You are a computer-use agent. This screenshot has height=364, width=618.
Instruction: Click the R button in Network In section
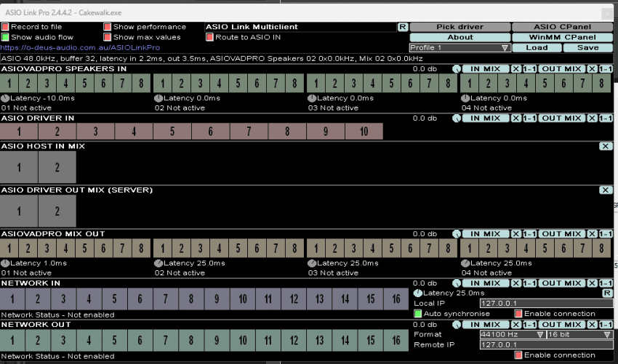607,293
